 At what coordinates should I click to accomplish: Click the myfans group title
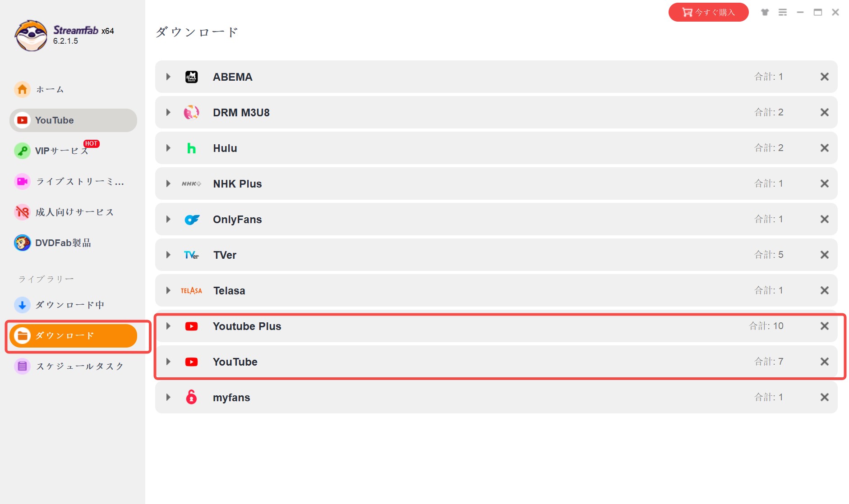[231, 398]
